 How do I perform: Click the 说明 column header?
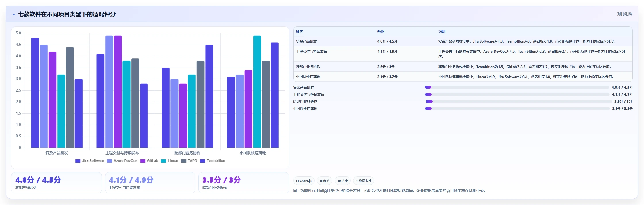pyautogui.click(x=442, y=32)
